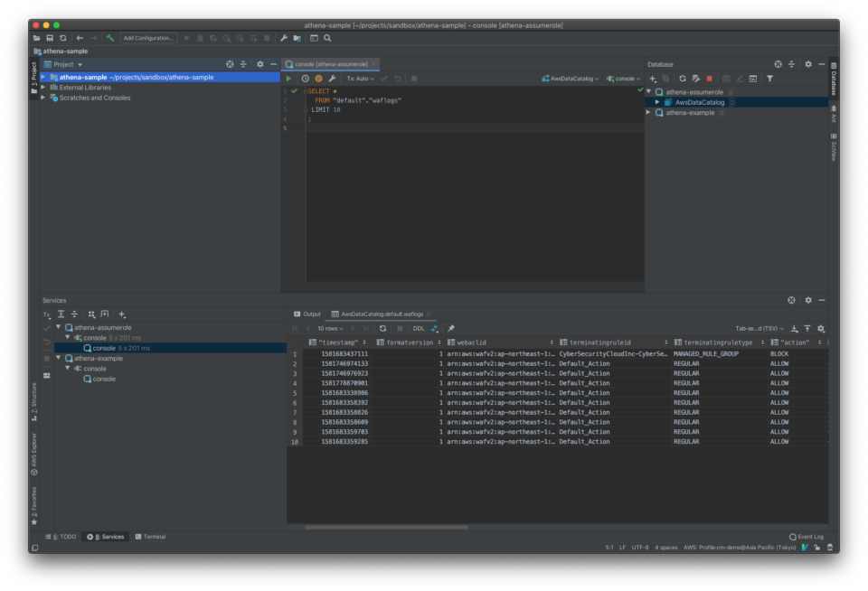
Task: Collapse all nodes in the Services tree
Action: tap(75, 314)
